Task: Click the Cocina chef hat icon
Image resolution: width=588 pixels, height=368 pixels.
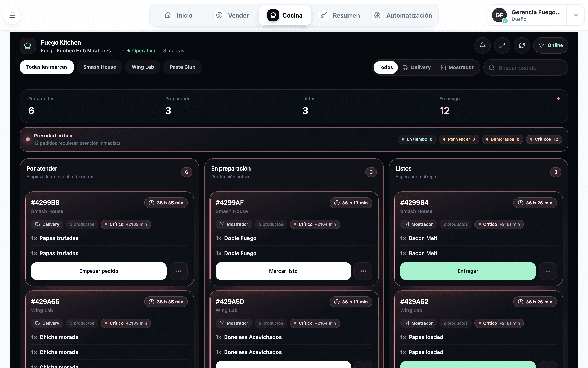Action: point(273,15)
